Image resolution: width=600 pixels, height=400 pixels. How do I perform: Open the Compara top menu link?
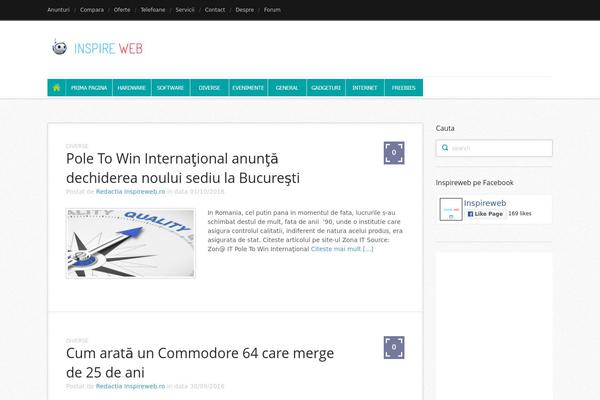click(x=92, y=10)
